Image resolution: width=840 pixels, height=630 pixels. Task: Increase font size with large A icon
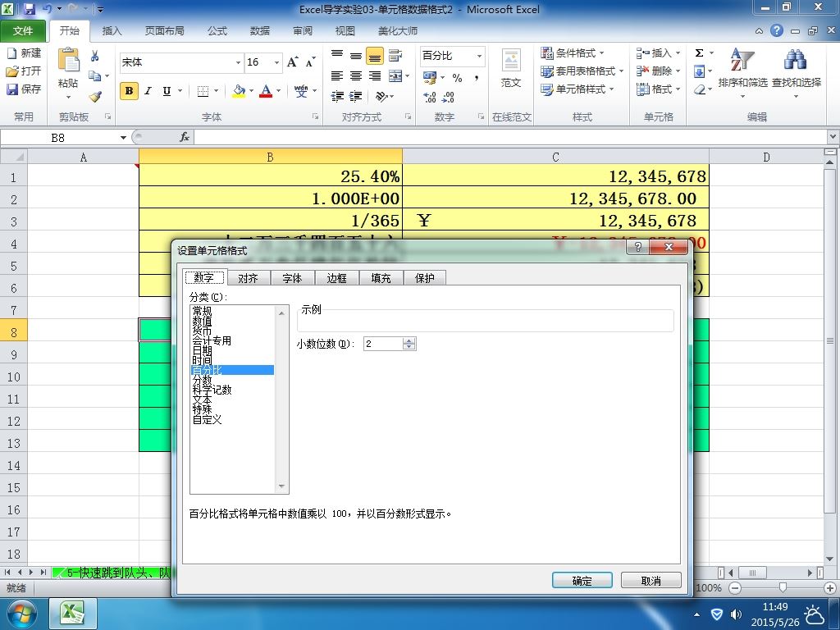293,62
